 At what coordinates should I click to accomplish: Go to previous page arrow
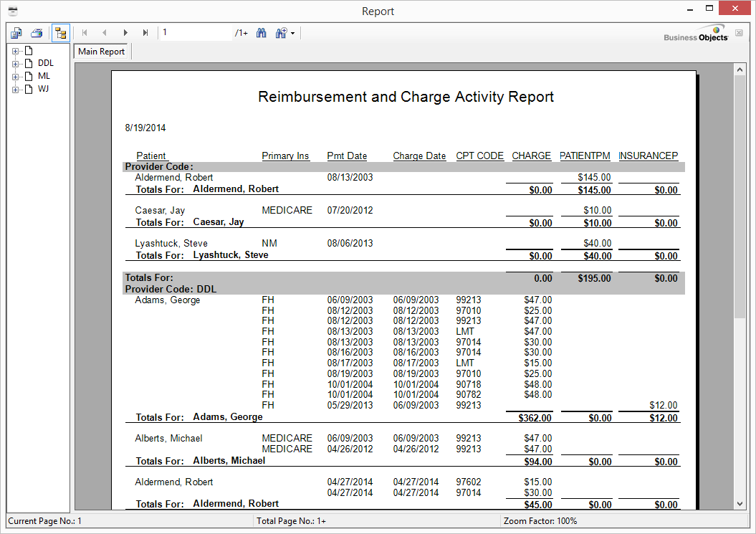pyautogui.click(x=105, y=33)
